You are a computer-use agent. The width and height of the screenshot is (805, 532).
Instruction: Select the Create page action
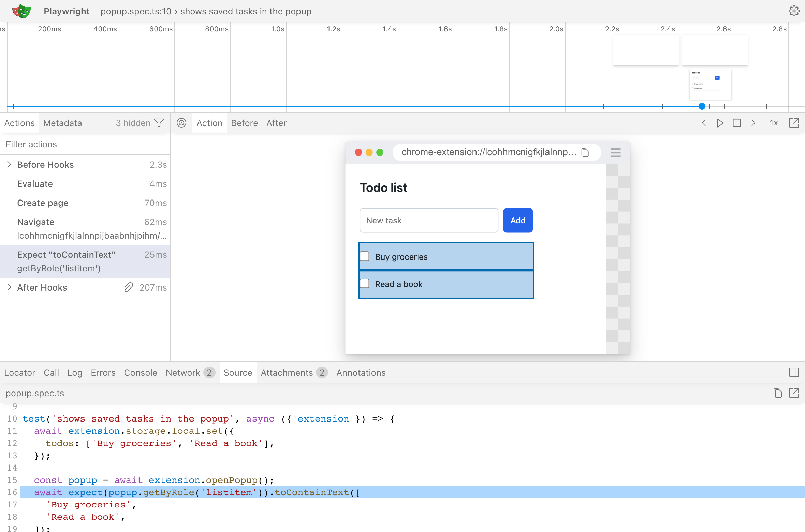[x=85, y=203]
